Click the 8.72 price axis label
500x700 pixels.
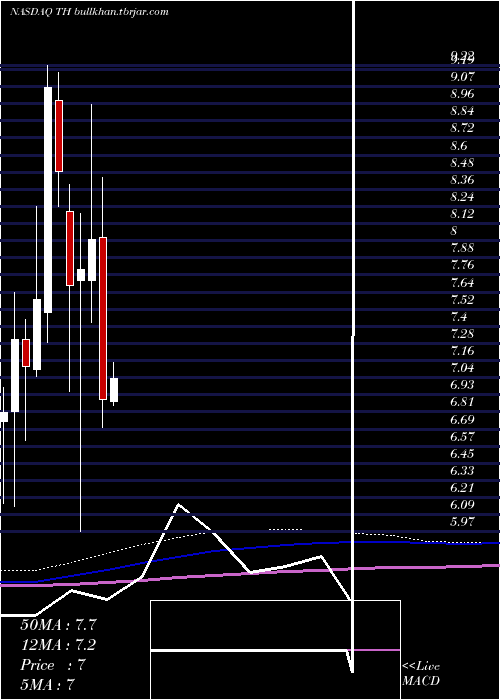[462, 129]
